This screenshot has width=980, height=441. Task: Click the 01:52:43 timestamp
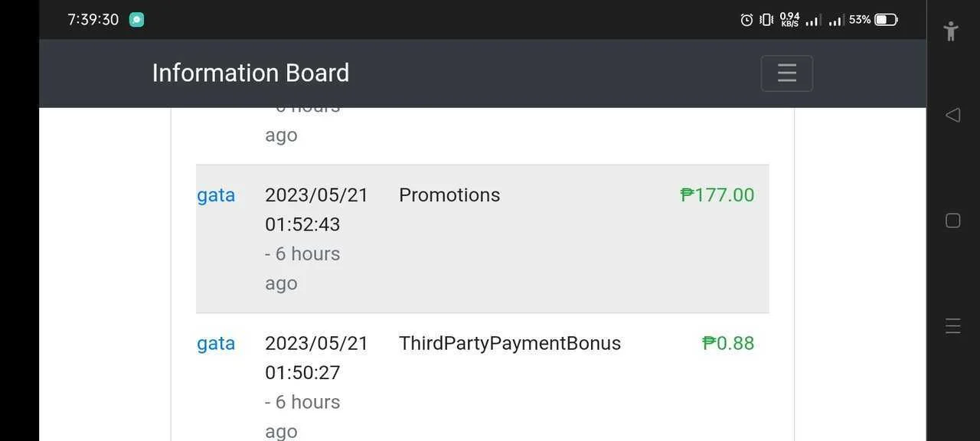click(x=302, y=224)
